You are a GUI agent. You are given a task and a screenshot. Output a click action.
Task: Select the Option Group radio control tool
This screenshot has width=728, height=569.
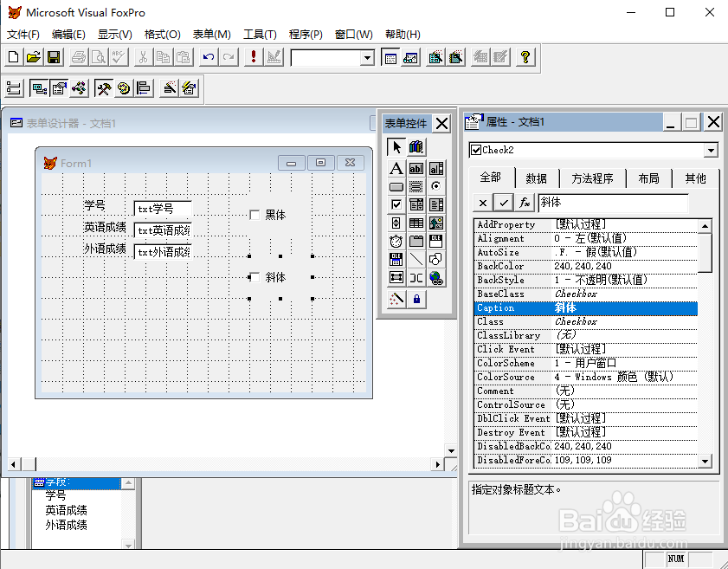click(436, 187)
